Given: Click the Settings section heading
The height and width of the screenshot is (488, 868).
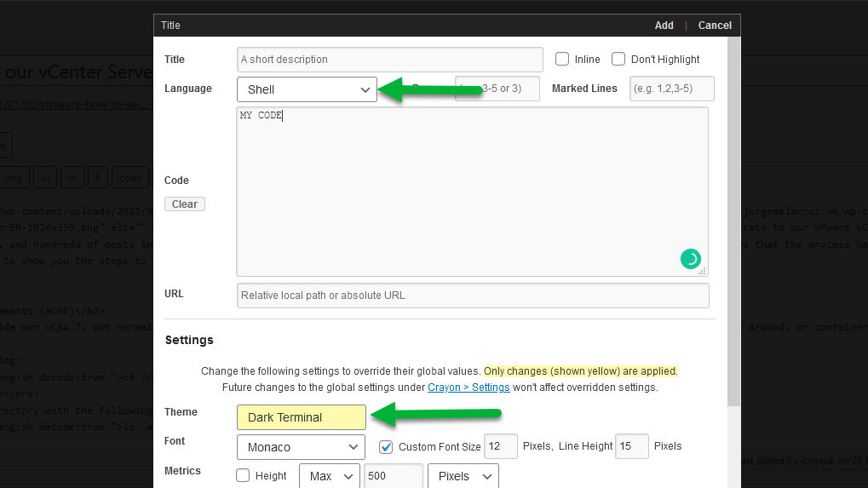Looking at the screenshot, I should click(189, 340).
